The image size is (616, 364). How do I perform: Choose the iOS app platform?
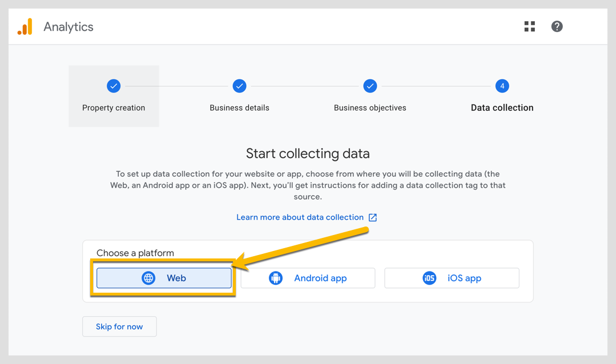452,278
